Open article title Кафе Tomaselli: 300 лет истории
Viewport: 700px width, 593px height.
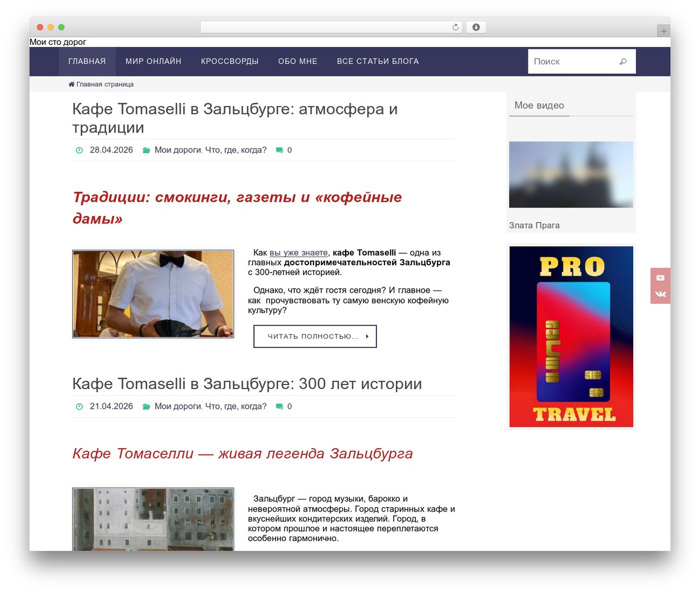click(247, 384)
